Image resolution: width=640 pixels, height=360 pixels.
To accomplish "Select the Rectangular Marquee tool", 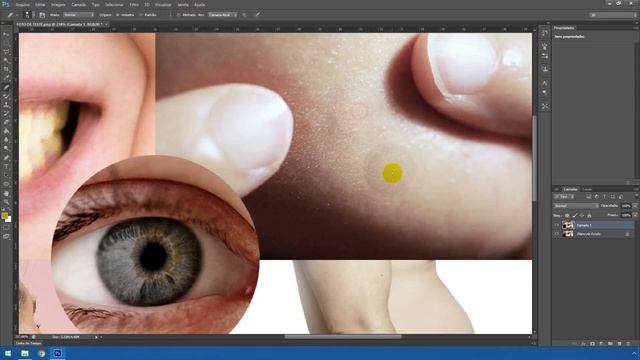I will (x=6, y=43).
